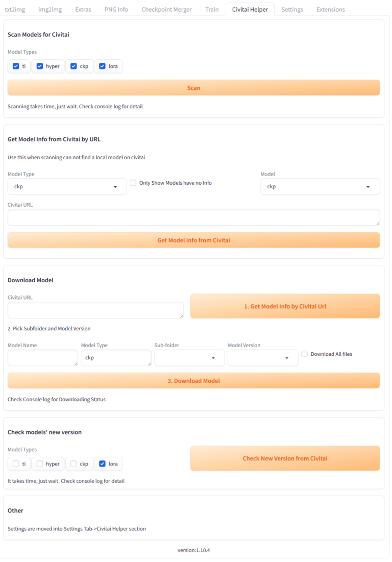392x562 pixels.
Task: Expand the Model Version dropdown
Action: click(x=263, y=358)
